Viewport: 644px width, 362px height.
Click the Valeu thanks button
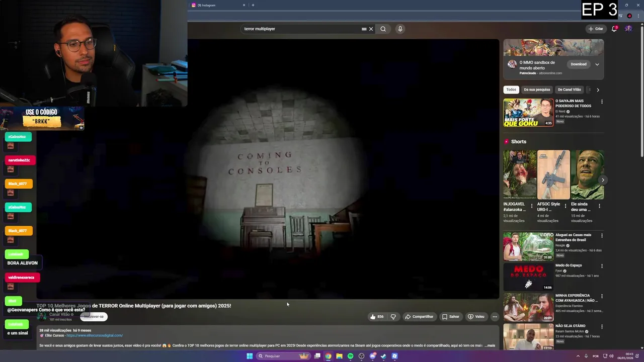(476, 317)
